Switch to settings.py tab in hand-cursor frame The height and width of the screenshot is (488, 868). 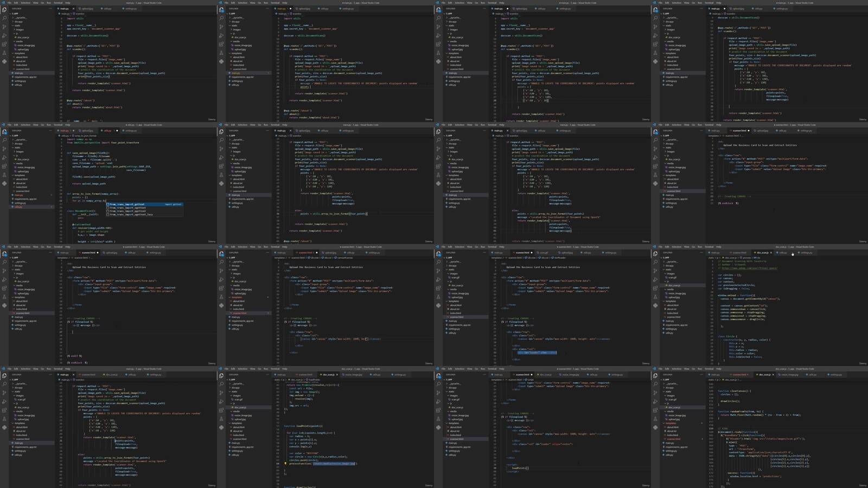pos(807,253)
